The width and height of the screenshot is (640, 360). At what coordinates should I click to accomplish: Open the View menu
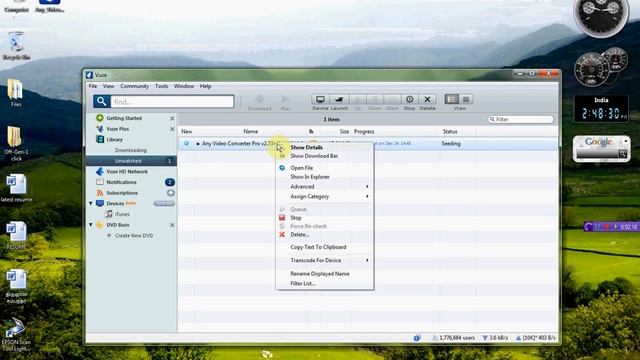108,86
